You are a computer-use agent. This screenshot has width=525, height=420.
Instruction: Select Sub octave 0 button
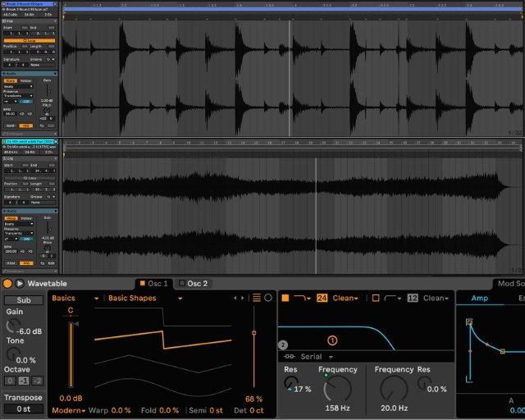(10, 381)
